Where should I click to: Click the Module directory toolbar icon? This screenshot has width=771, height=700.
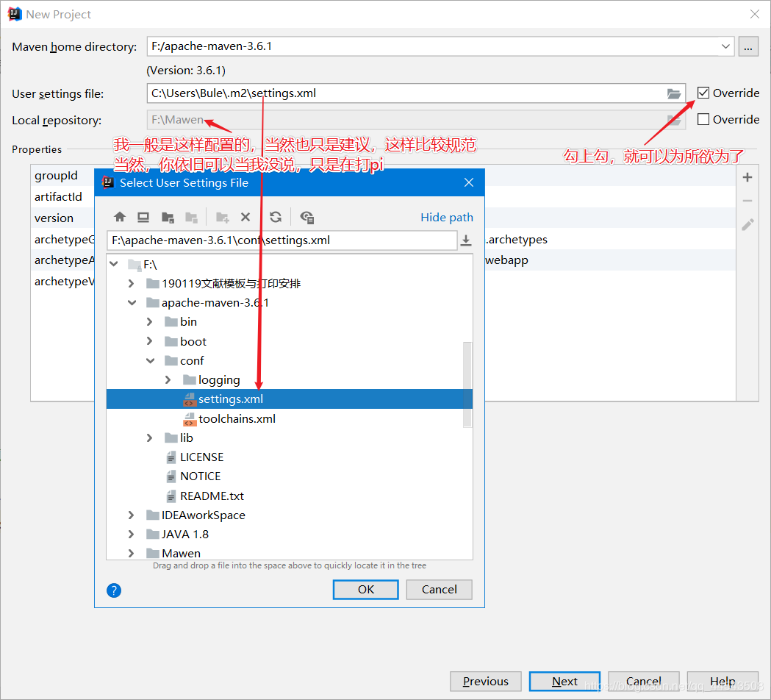[191, 217]
